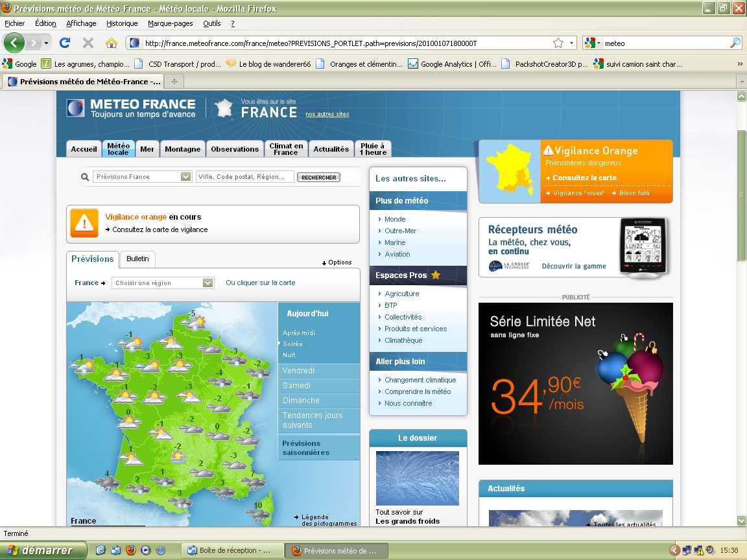Show the Samedi forecast
The width and height of the screenshot is (747, 560).
click(x=319, y=385)
